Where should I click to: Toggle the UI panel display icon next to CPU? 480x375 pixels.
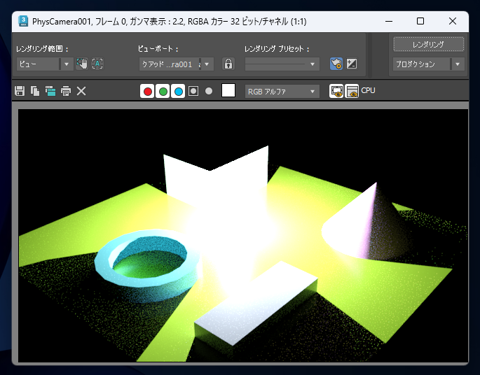(352, 91)
